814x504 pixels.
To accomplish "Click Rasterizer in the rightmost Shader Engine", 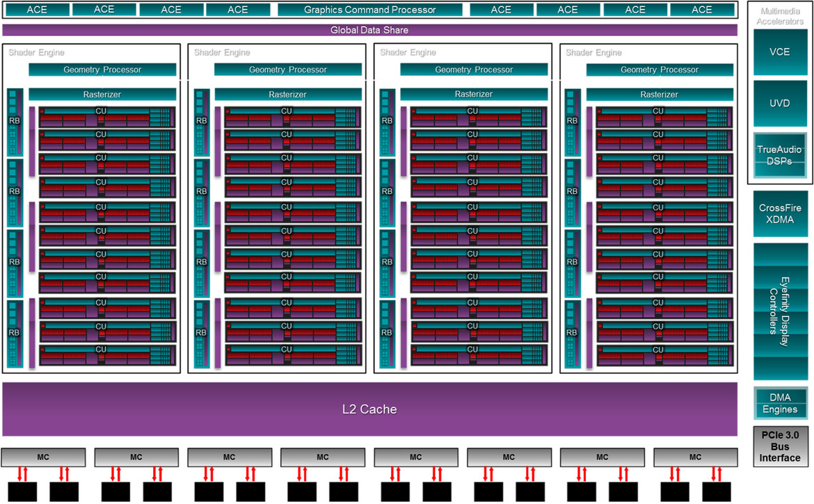I will click(660, 95).
